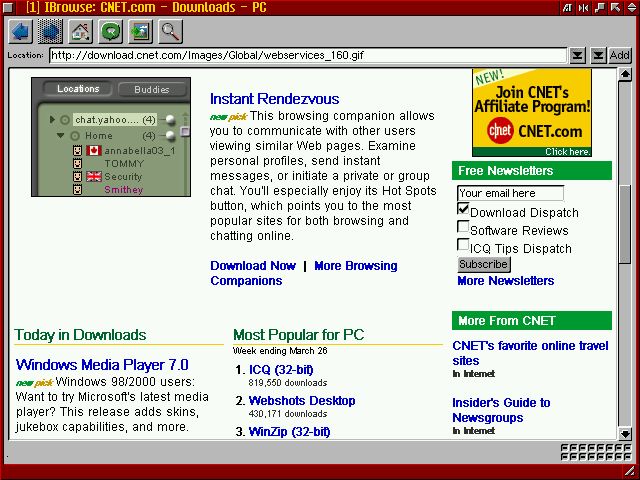
Task: Open the ICQ (32-bit) download link
Action: point(281,370)
